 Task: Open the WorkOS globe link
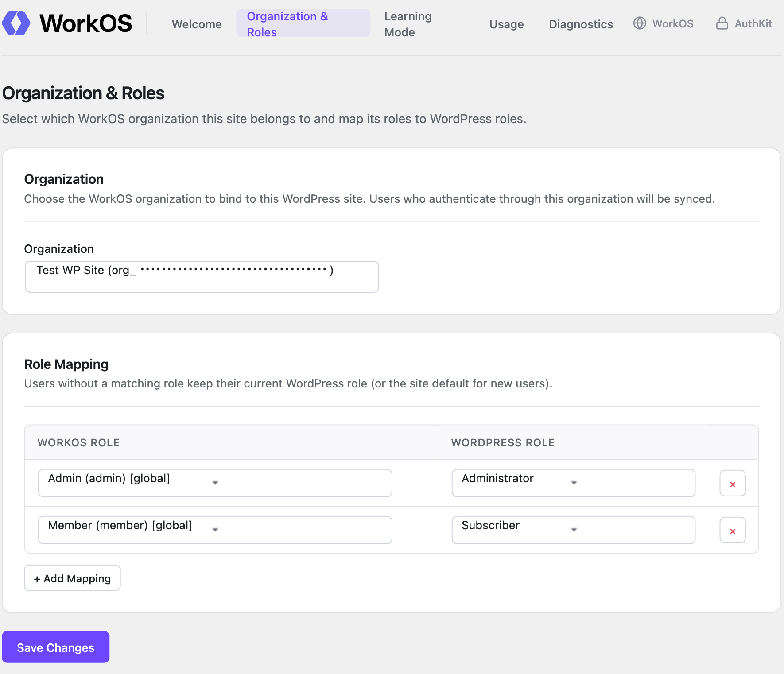point(663,23)
